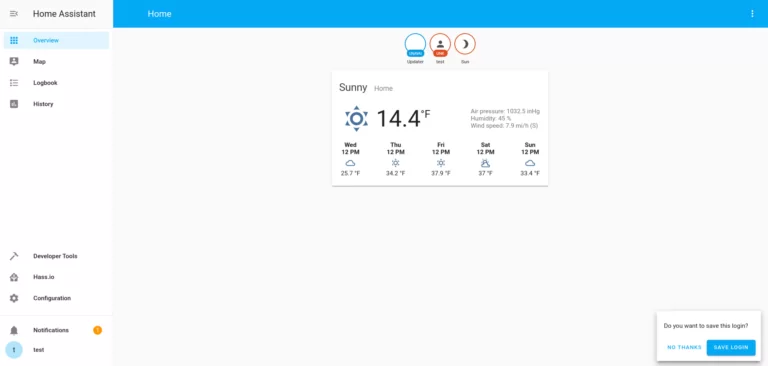
Task: Click the 34.2 °F Thursday forecast
Action: (396, 173)
